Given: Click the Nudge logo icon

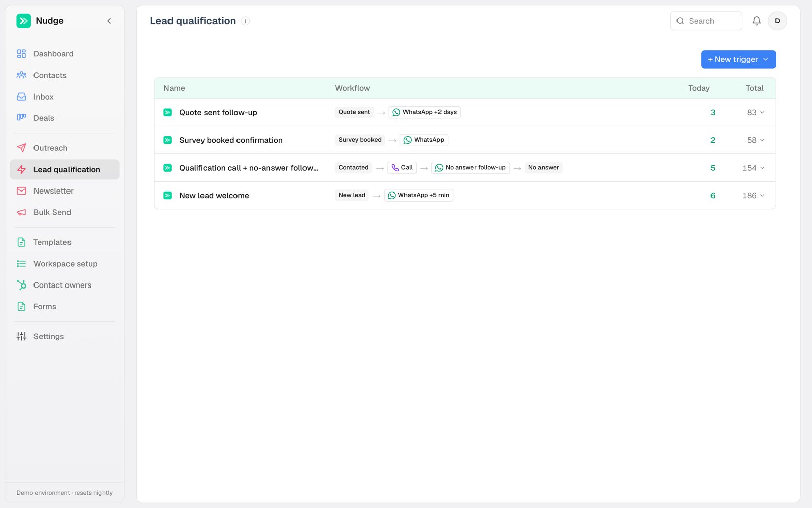Looking at the screenshot, I should 23,21.
